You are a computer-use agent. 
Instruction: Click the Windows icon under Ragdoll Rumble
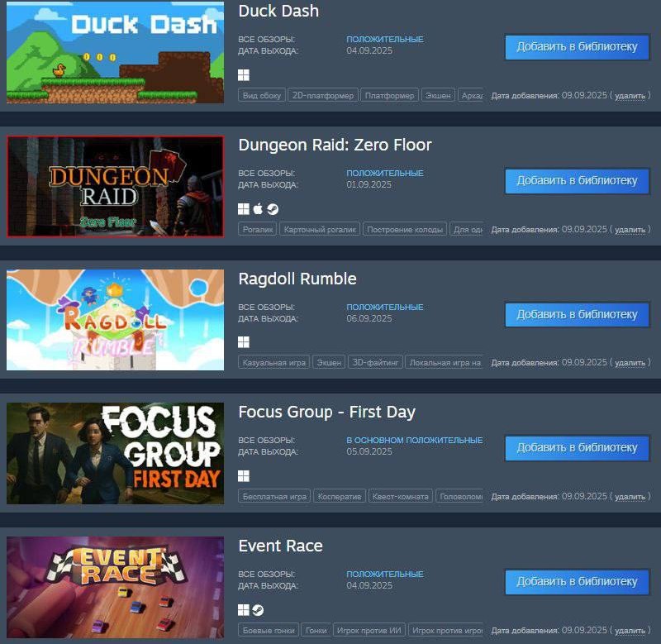point(244,342)
